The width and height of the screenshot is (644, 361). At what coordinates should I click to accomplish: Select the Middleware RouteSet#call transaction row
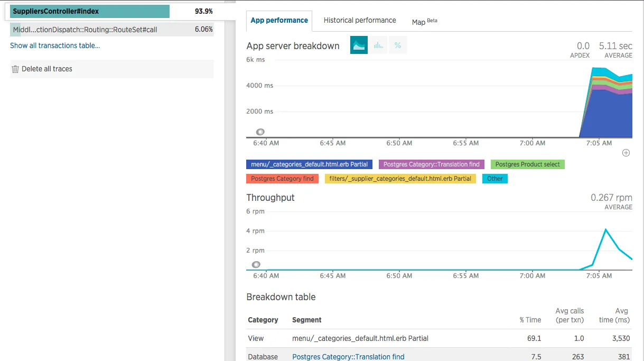[x=112, y=30]
